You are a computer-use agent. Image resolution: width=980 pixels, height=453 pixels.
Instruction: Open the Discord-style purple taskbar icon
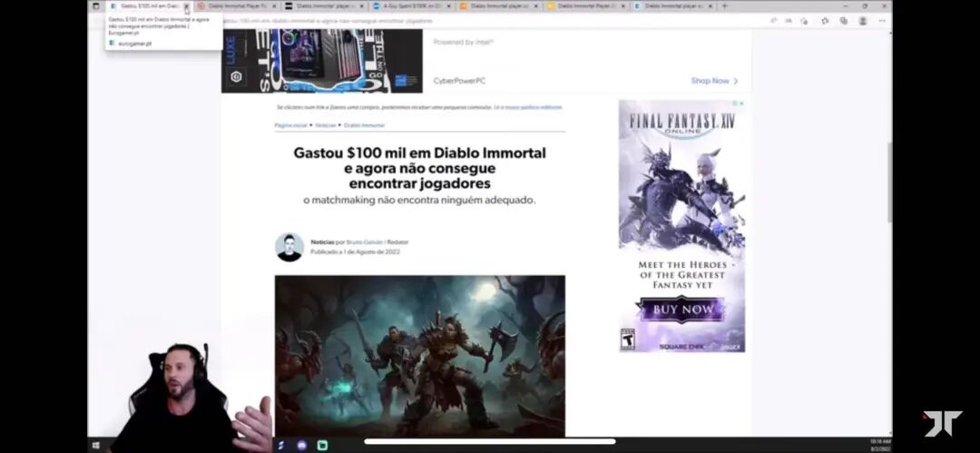click(302, 446)
